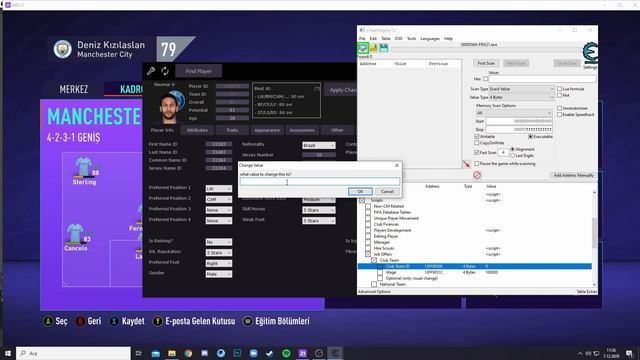Open Preferred Position 2 dropdown
The height and width of the screenshot is (360, 640).
click(218, 199)
